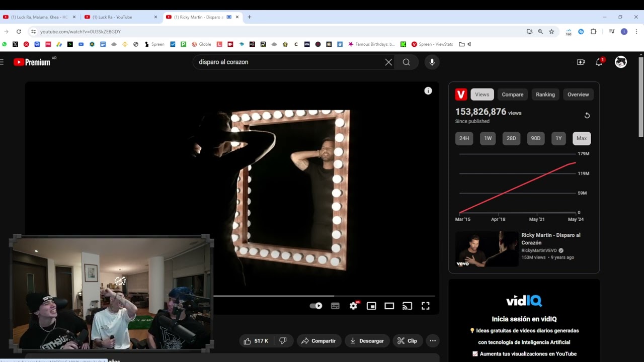
Task: Open Chrome media controls icon
Action: point(612,31)
